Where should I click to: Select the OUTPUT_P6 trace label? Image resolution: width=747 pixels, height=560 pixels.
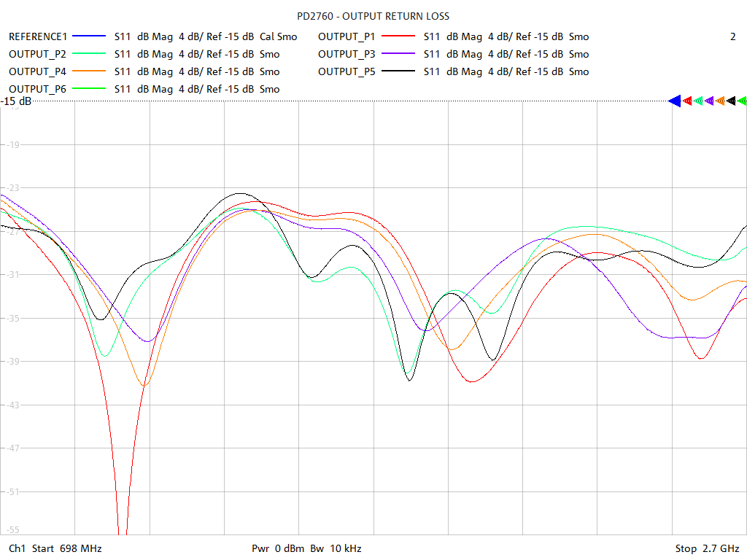38,89
